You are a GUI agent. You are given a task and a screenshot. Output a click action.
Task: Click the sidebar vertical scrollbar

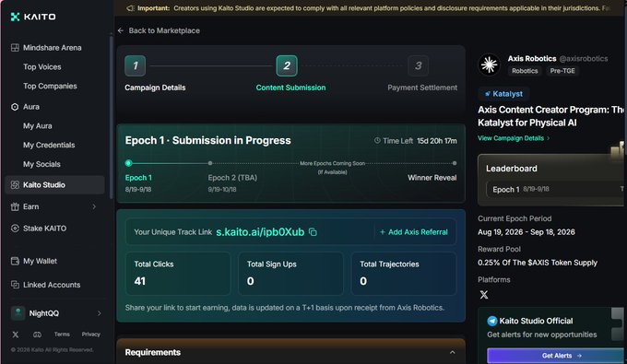tap(111, 118)
